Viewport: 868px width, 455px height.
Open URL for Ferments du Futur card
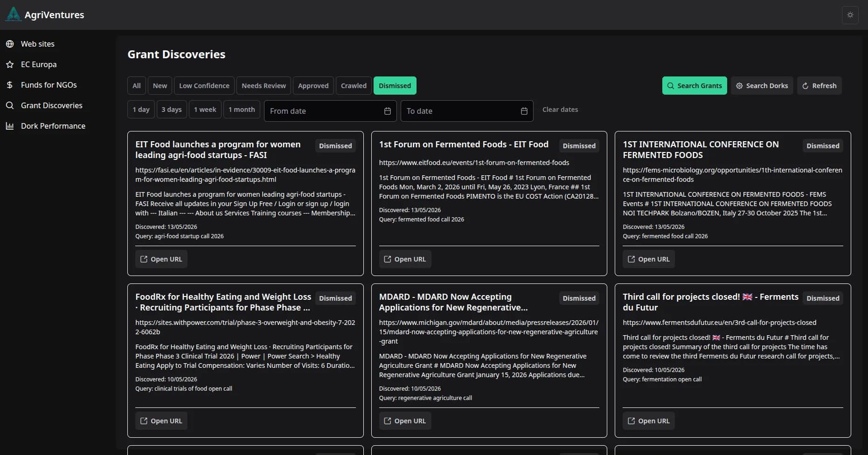coord(649,421)
